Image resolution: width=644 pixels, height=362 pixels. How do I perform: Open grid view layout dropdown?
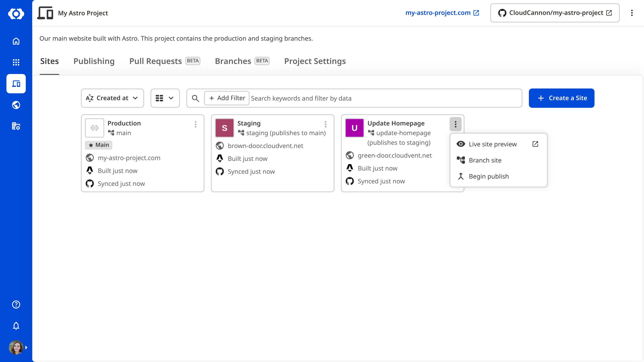coord(165,98)
